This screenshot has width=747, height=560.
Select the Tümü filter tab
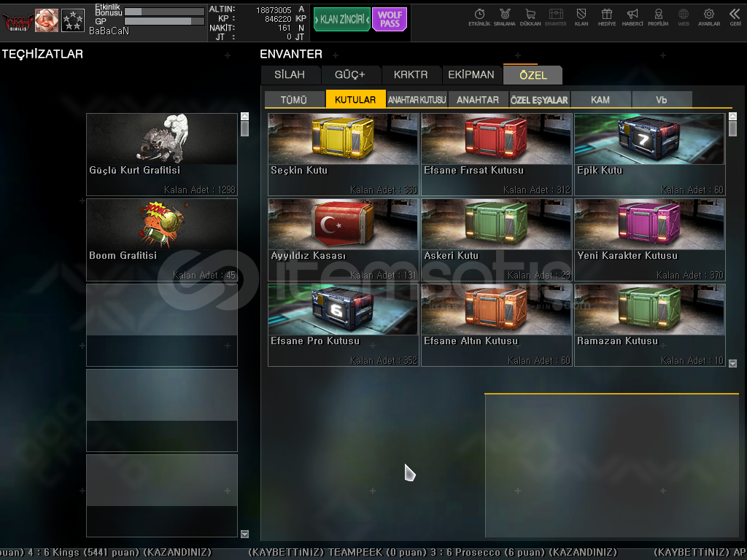(294, 100)
